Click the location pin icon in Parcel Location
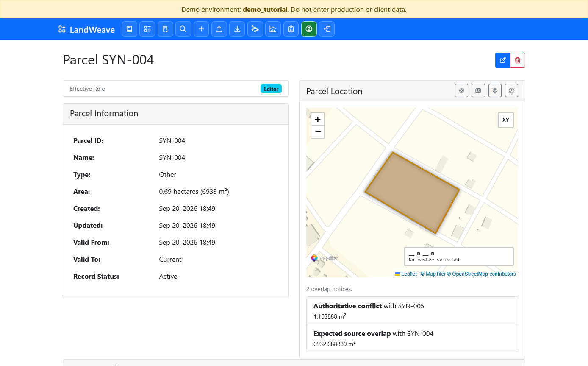Viewport: 588px width, 366px height. point(495,90)
